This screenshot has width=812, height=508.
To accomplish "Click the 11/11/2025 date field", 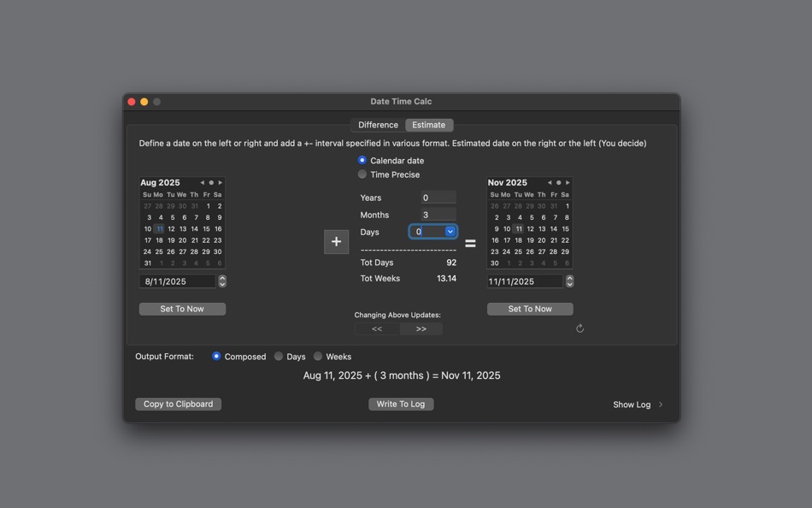I will point(525,281).
